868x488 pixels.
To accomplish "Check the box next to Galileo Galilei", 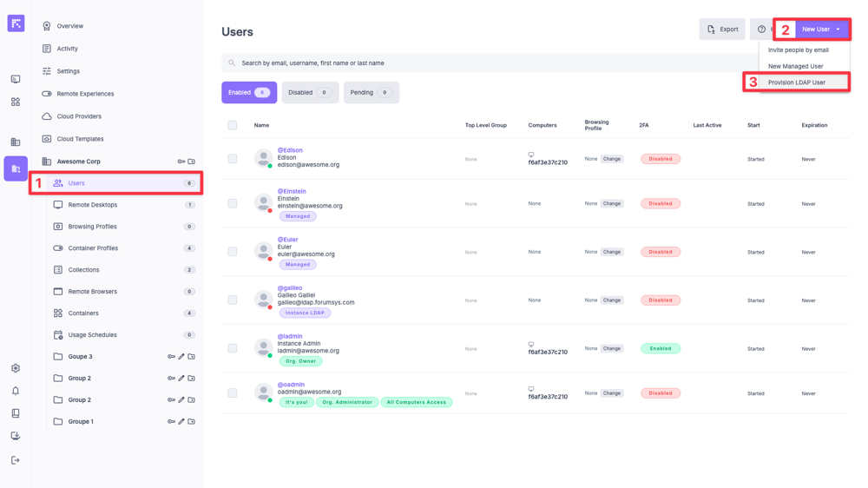I will 233,300.
